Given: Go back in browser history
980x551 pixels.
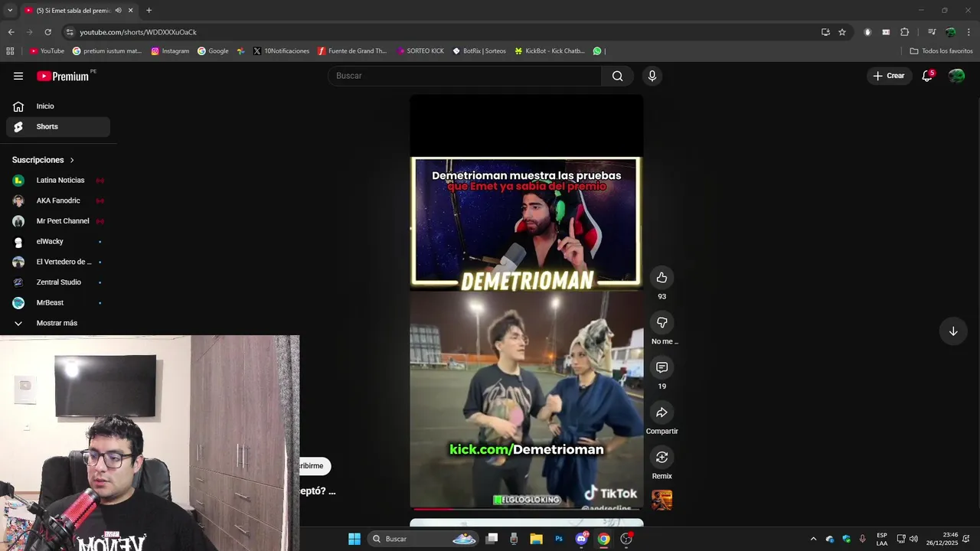Looking at the screenshot, I should (x=11, y=32).
